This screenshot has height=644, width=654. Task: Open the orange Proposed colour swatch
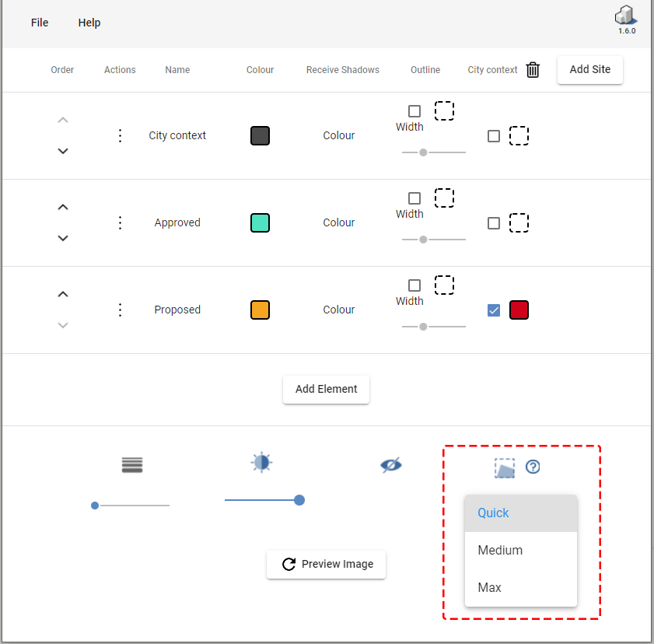click(260, 310)
